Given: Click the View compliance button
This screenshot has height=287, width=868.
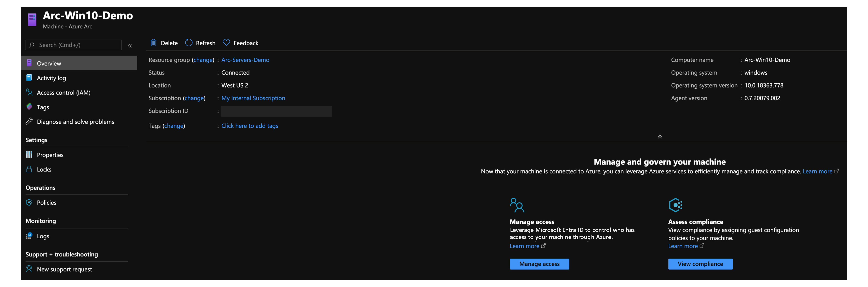Looking at the screenshot, I should (x=700, y=264).
